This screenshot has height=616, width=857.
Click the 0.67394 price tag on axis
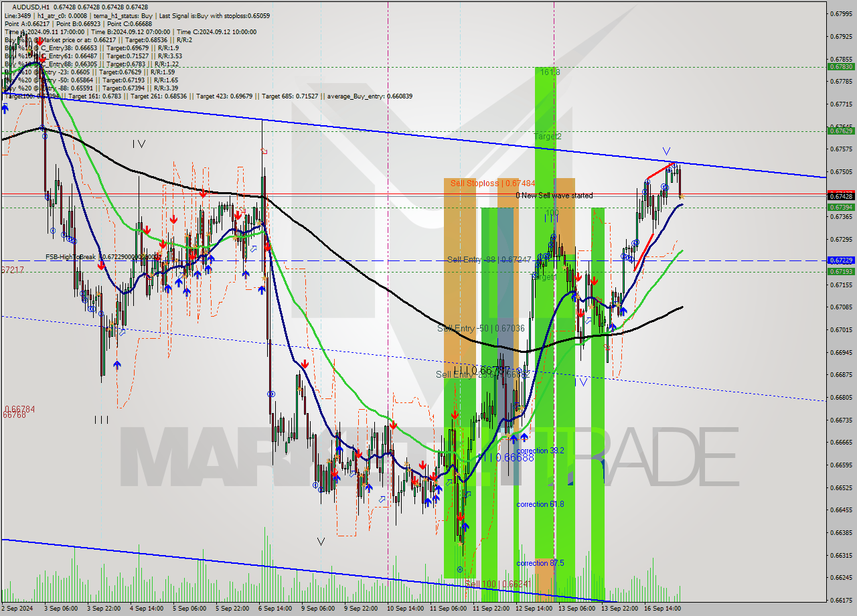841,207
